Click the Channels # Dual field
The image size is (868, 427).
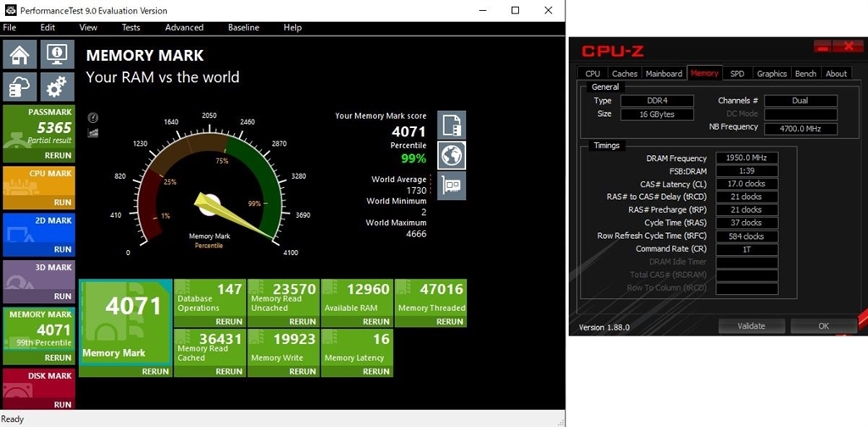[800, 101]
